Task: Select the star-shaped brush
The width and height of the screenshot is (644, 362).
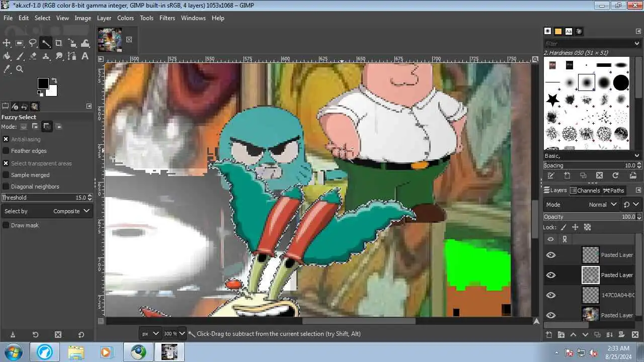Action: coord(552,100)
